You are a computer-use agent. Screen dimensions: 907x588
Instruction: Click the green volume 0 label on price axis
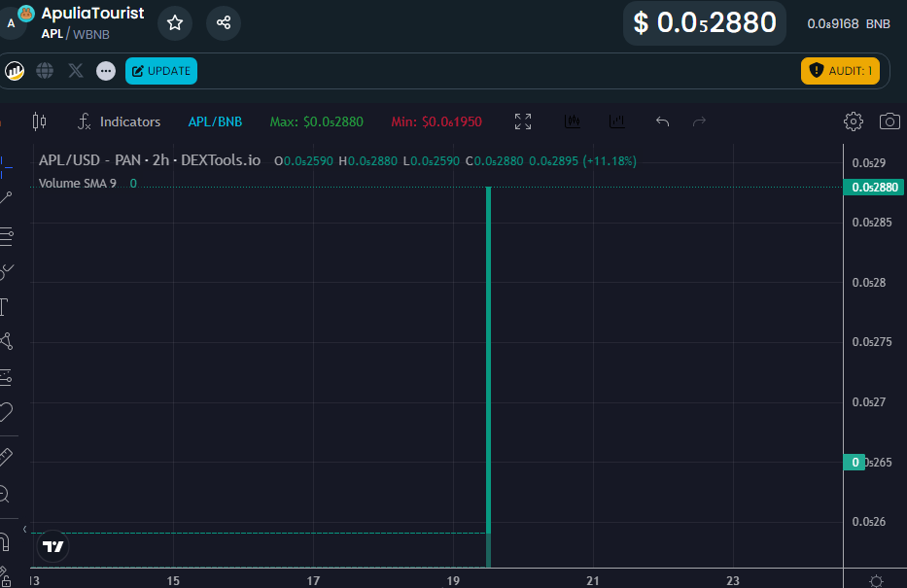pyautogui.click(x=855, y=463)
